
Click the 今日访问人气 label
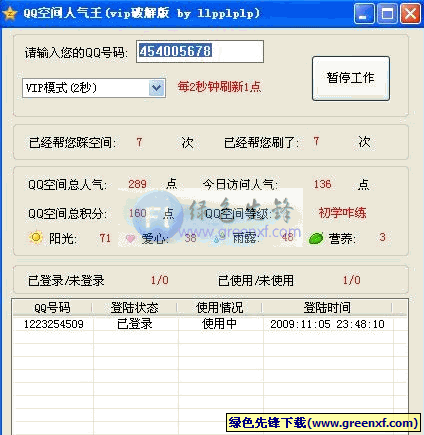[x=240, y=184]
